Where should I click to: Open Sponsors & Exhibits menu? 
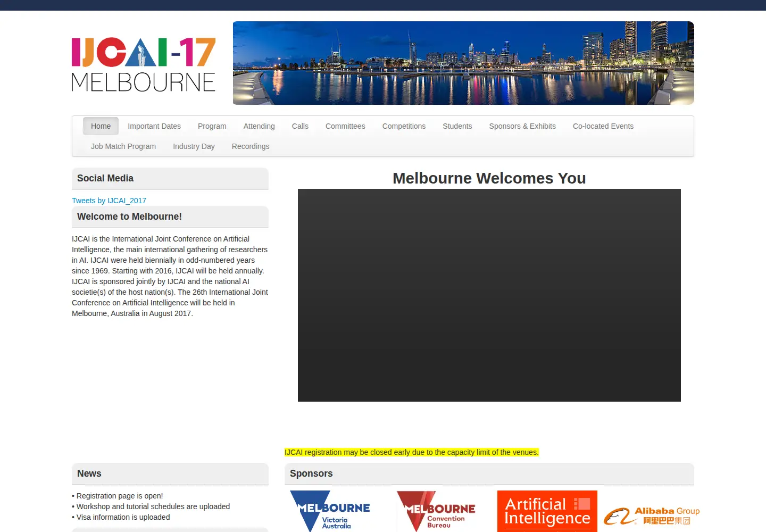point(522,126)
